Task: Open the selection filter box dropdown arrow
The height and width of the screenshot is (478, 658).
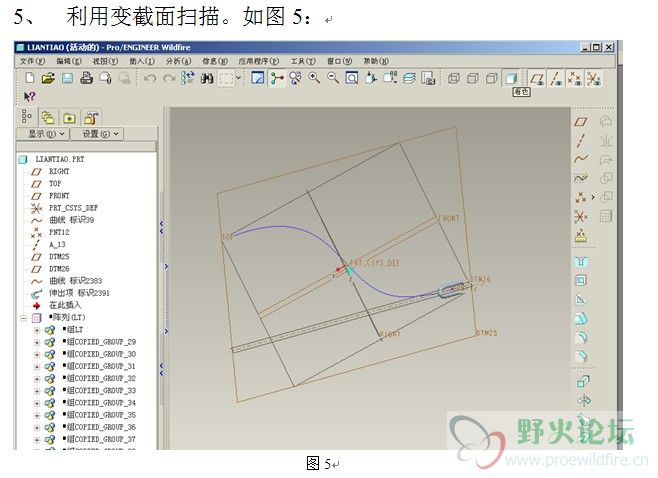Action: (x=239, y=78)
